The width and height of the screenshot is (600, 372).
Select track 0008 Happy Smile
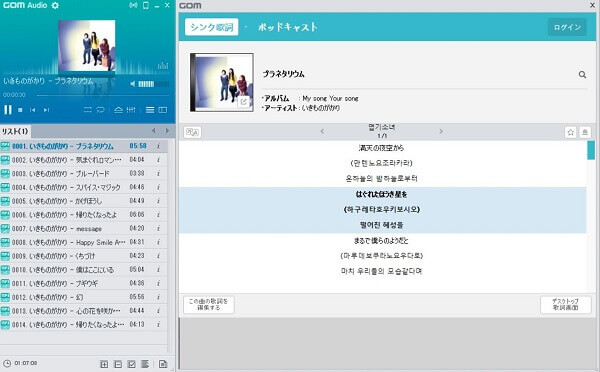point(83,242)
